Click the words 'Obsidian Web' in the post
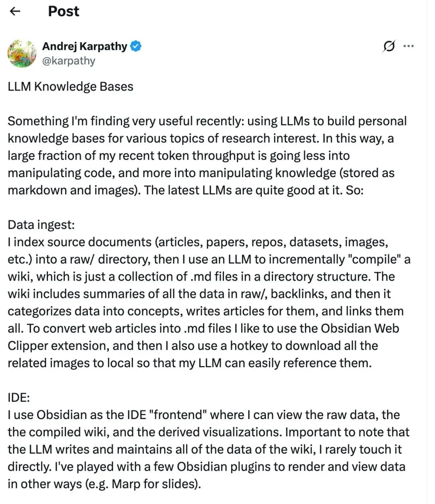This screenshot has height=504, width=435. point(360,328)
